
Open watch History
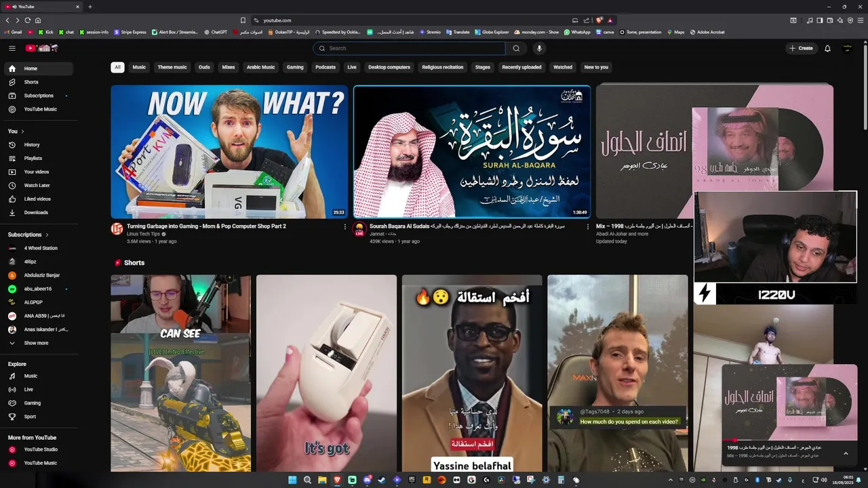pos(39,144)
